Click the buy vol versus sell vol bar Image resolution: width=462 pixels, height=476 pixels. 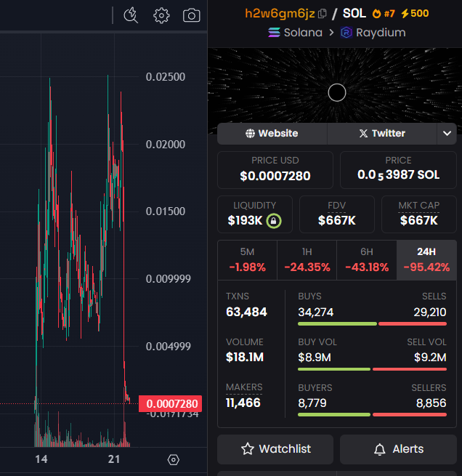click(372, 369)
